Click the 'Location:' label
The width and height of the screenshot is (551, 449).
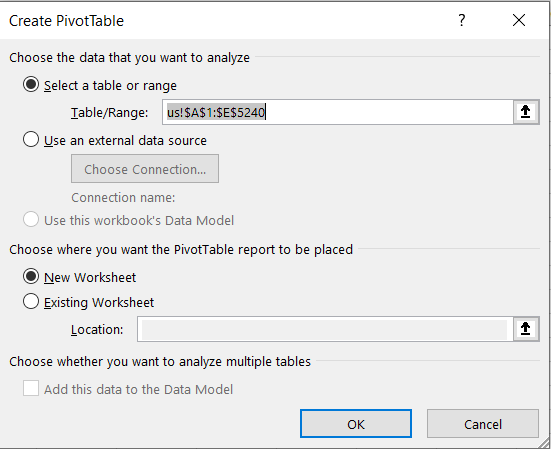click(x=97, y=330)
